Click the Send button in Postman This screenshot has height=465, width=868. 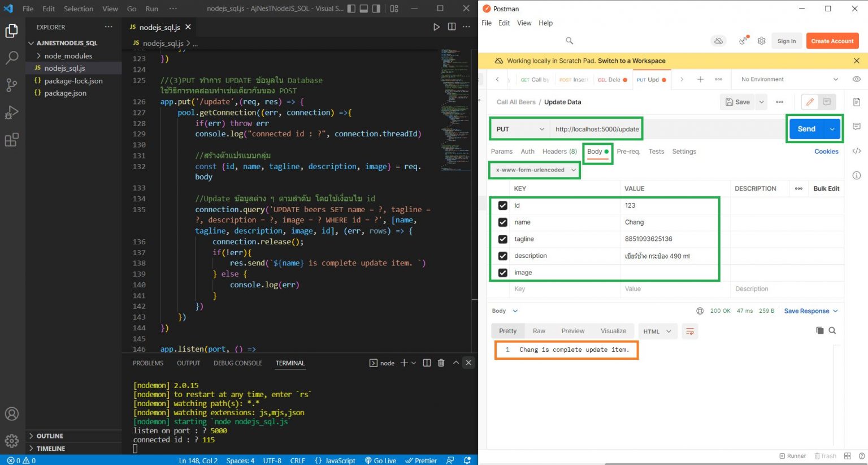pos(806,128)
